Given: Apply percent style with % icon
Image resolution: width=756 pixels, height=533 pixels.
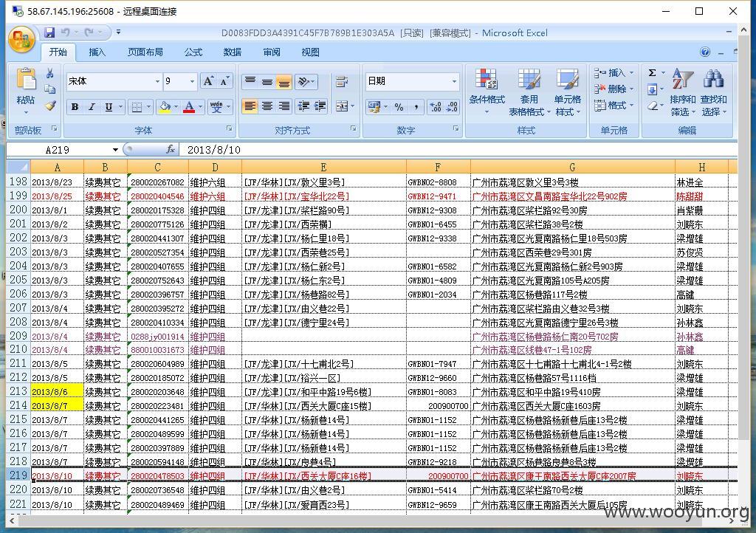Looking at the screenshot, I should tap(399, 106).
